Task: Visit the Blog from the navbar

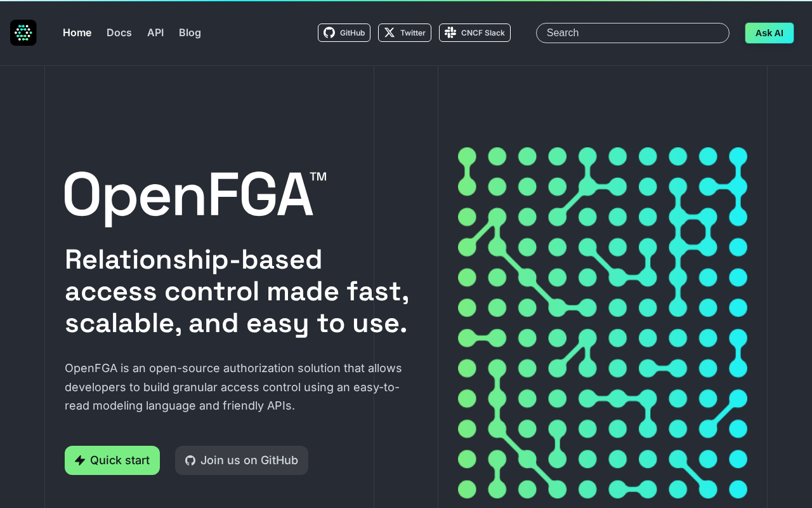Action: point(190,32)
